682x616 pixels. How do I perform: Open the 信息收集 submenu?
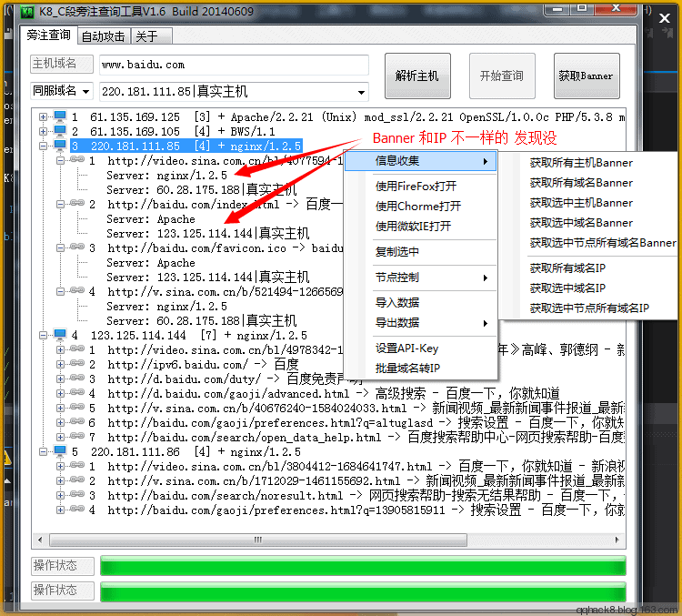click(421, 161)
